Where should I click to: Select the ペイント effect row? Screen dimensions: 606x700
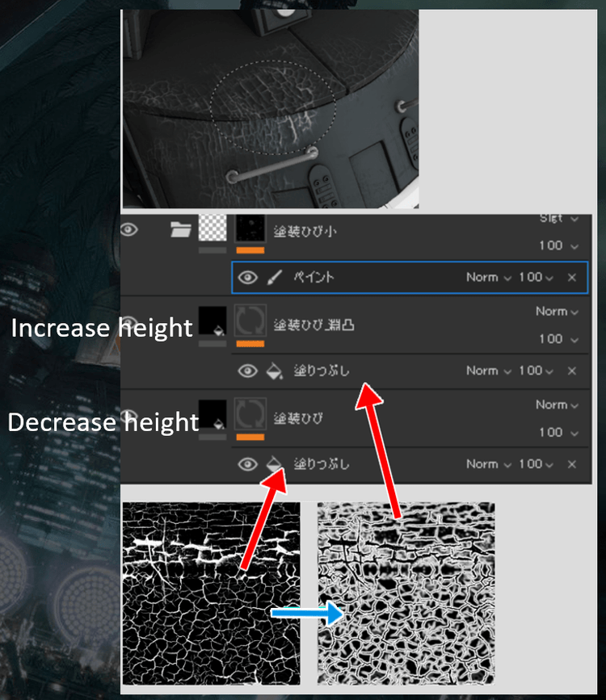pos(410,277)
